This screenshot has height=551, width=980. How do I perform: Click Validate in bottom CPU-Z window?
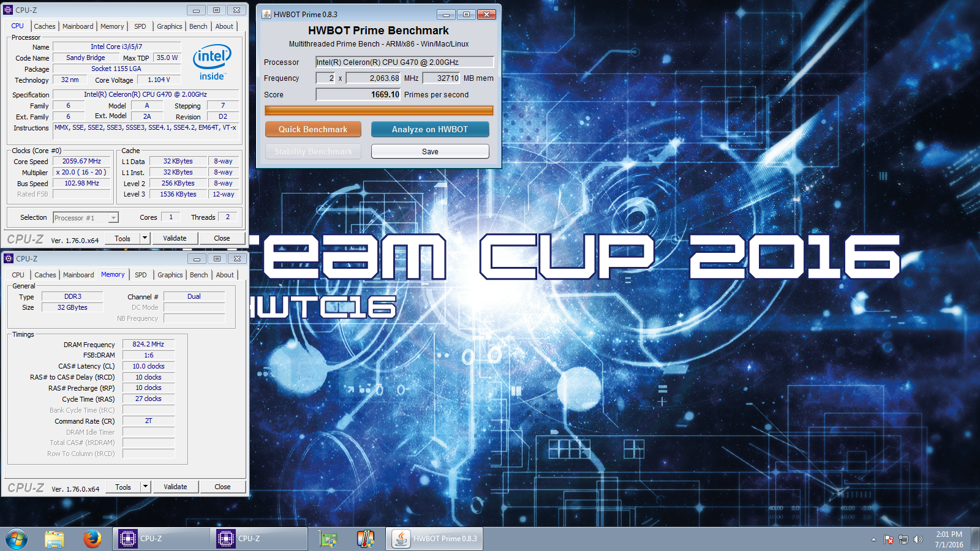[x=175, y=487]
